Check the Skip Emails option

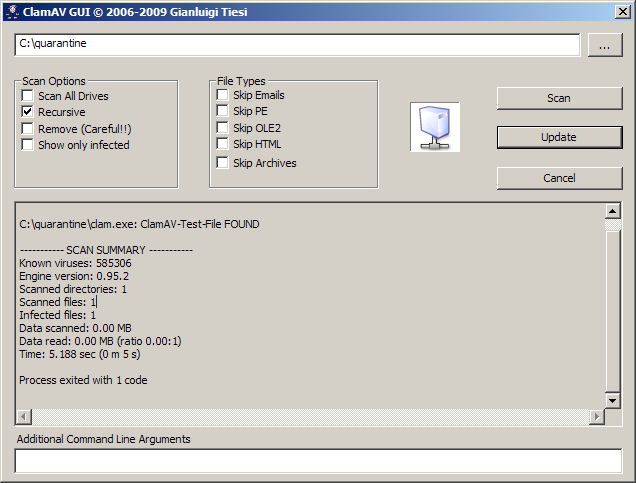tap(222, 95)
